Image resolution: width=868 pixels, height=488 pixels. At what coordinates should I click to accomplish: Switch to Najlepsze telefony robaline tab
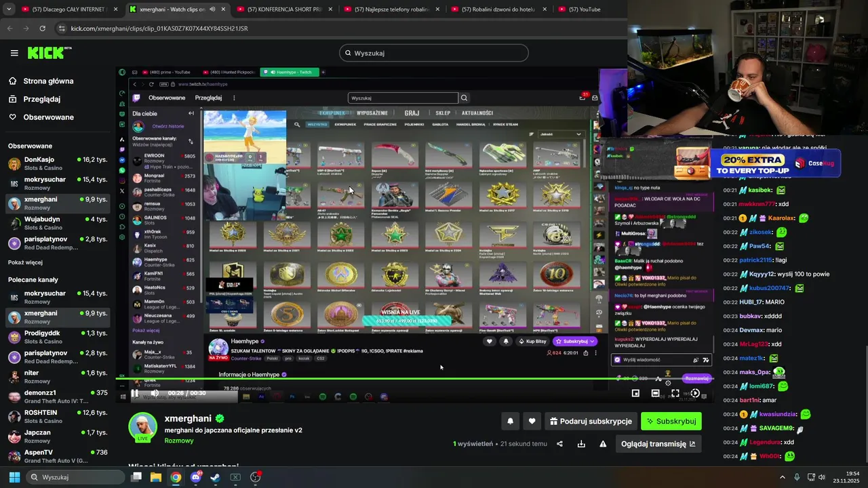tap(391, 9)
